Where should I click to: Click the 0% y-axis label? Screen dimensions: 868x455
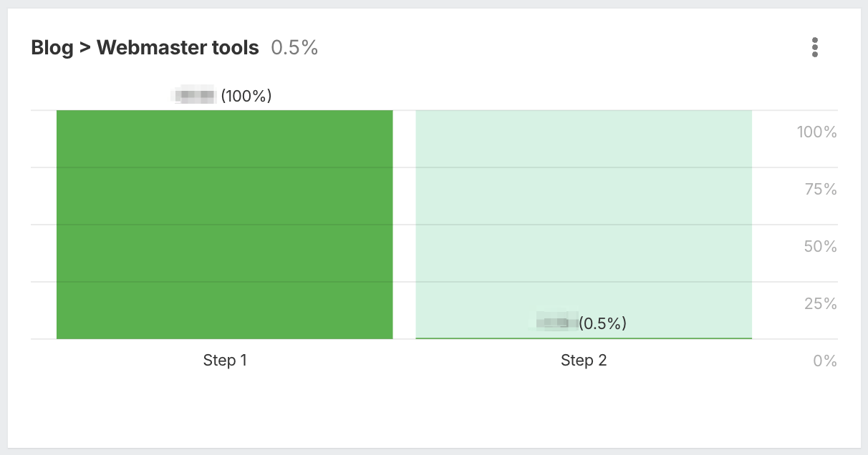[825, 361]
